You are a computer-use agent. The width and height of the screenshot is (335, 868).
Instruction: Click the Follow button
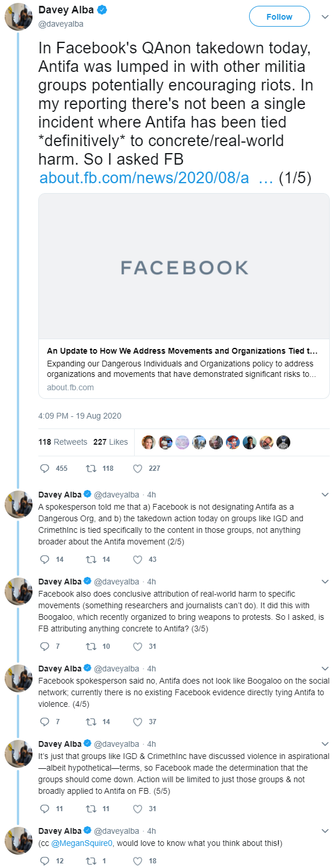279,17
